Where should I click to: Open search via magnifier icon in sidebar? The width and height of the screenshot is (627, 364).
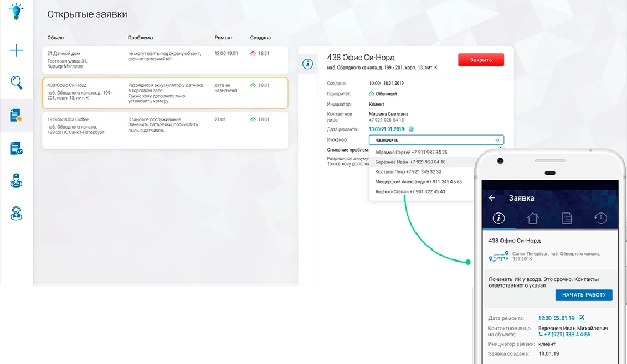(17, 83)
